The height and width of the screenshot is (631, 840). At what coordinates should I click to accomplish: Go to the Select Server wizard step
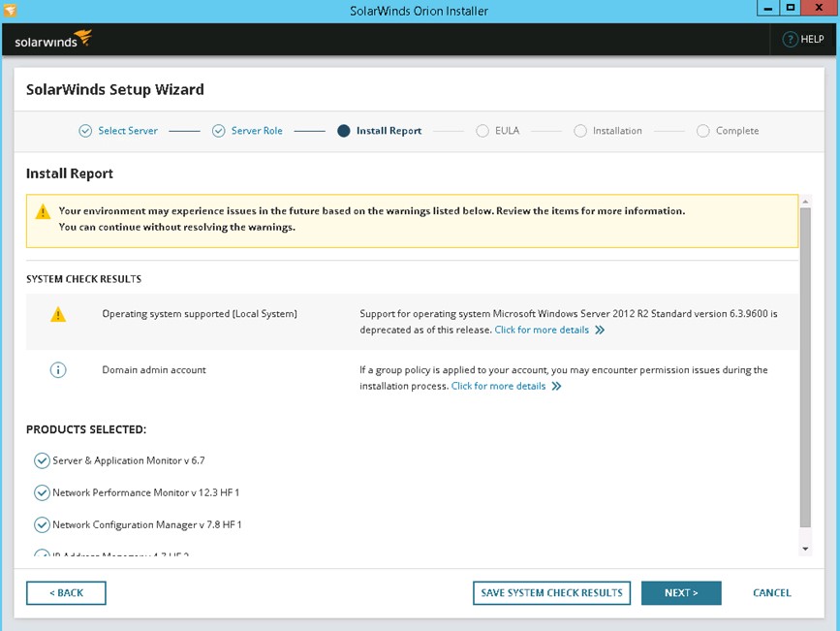pyautogui.click(x=127, y=131)
